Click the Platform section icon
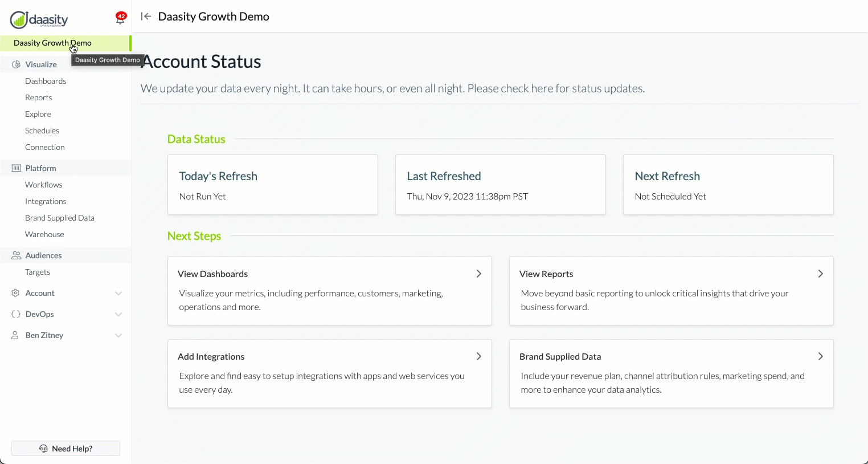 (x=16, y=168)
